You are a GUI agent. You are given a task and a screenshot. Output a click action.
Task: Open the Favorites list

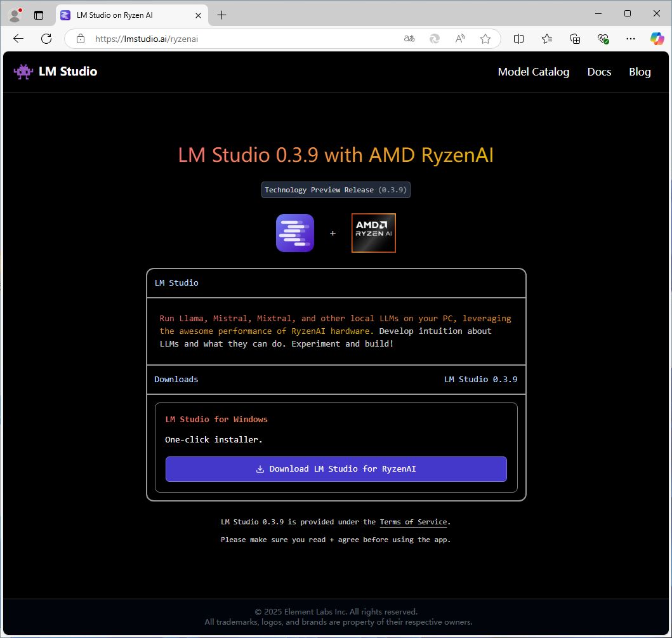[x=546, y=39]
